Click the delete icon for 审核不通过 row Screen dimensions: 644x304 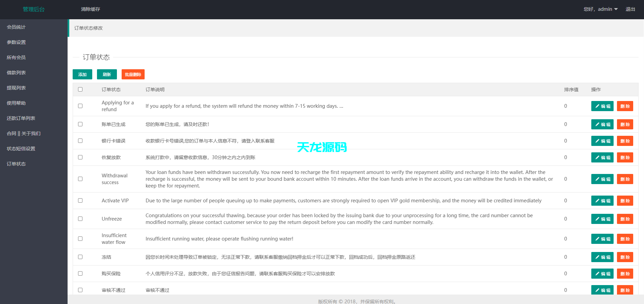[x=625, y=290]
